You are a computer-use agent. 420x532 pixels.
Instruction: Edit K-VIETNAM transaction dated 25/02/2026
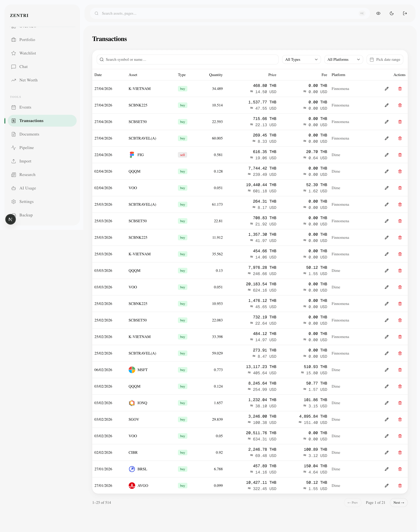[x=387, y=337]
